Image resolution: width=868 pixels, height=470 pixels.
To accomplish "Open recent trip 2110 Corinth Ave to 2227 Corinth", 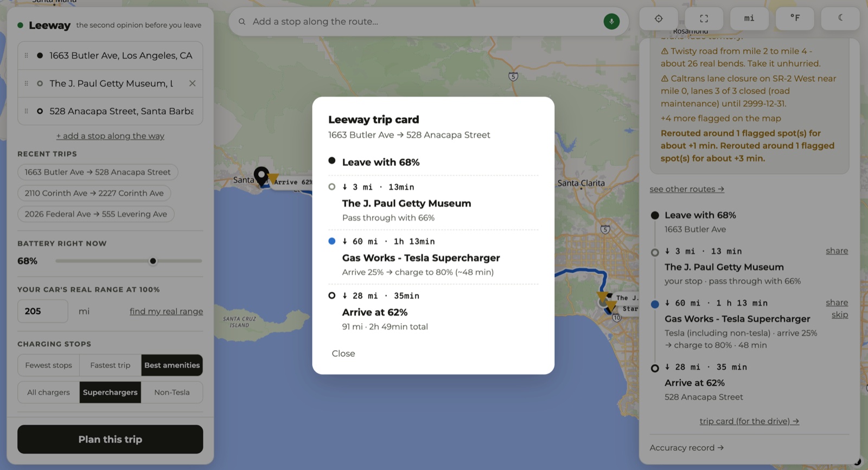I will tap(94, 193).
